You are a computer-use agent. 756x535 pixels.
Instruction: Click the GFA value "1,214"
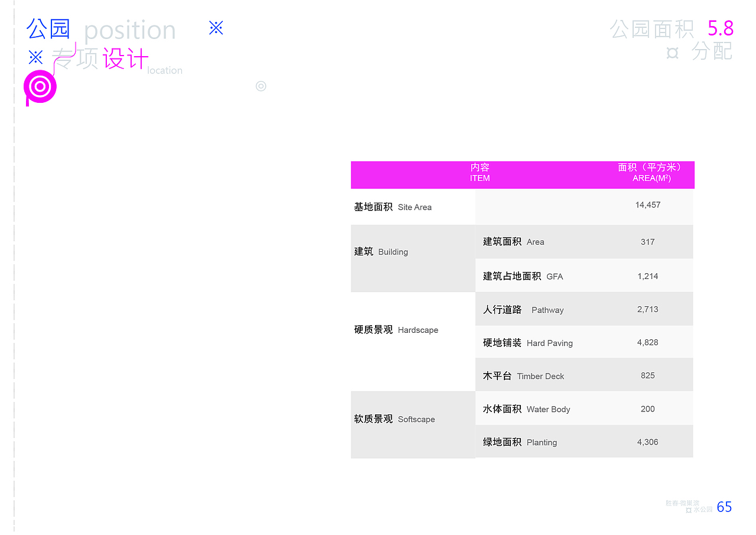pos(648,276)
